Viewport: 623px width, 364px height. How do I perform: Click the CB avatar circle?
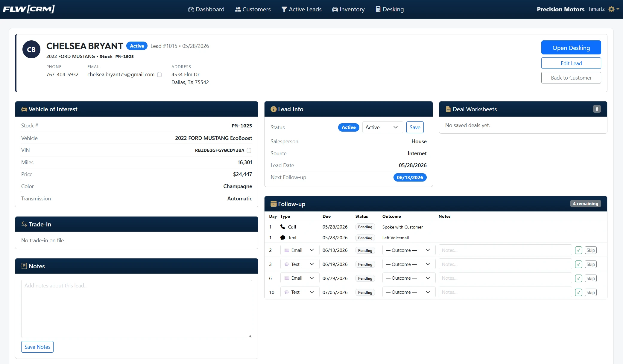click(31, 49)
